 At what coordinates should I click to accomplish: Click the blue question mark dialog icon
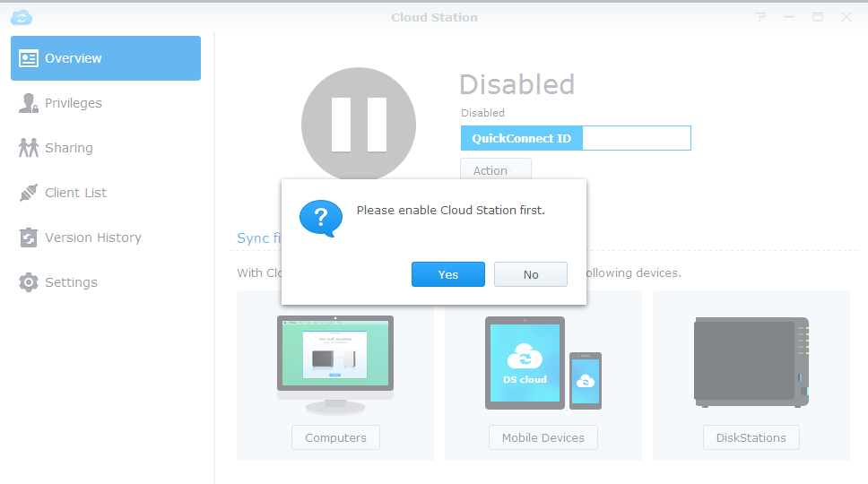pos(321,219)
